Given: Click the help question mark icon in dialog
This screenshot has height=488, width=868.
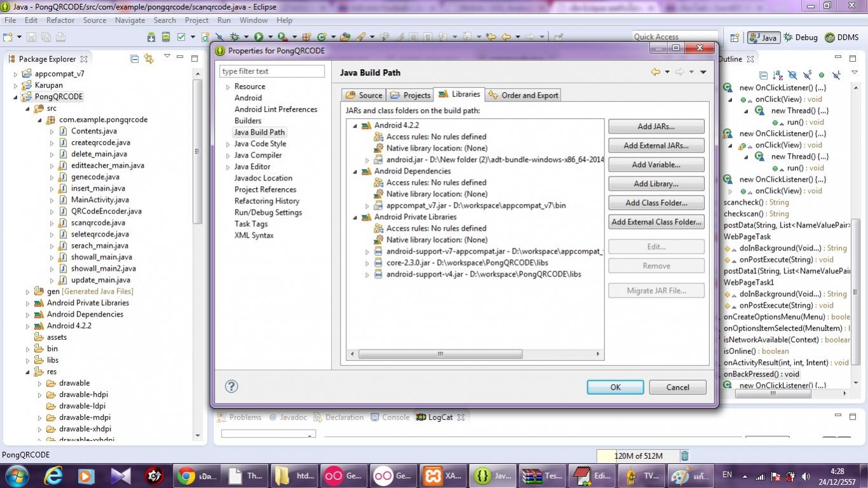Looking at the screenshot, I should tap(231, 386).
